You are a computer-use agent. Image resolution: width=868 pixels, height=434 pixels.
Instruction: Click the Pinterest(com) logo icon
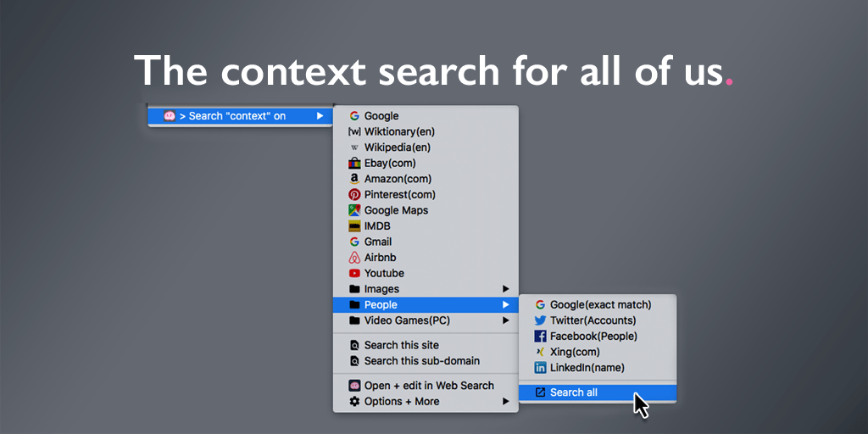pyautogui.click(x=354, y=195)
